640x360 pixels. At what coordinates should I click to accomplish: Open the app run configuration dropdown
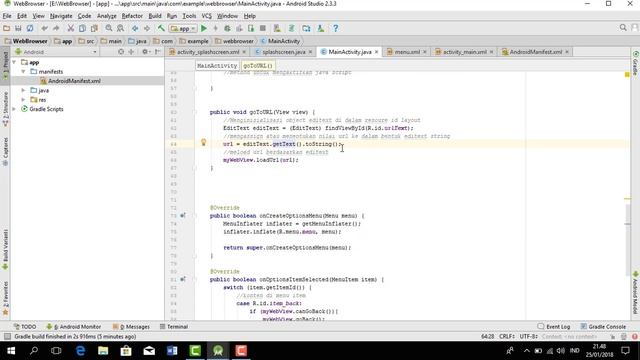pos(183,28)
